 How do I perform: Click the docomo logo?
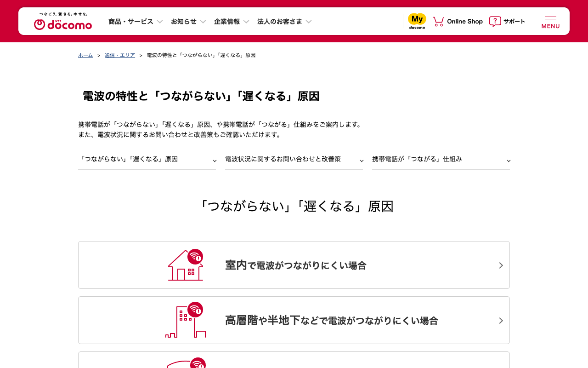coord(63,24)
